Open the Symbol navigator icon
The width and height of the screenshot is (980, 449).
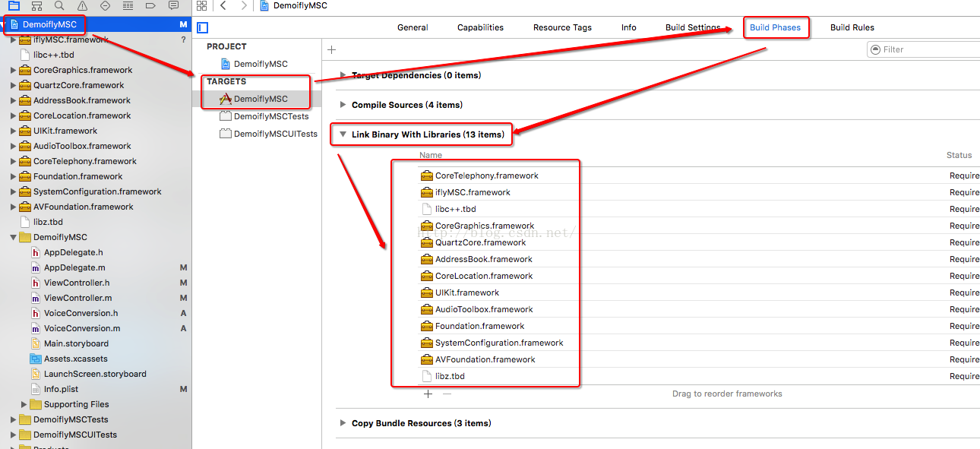pos(36,5)
